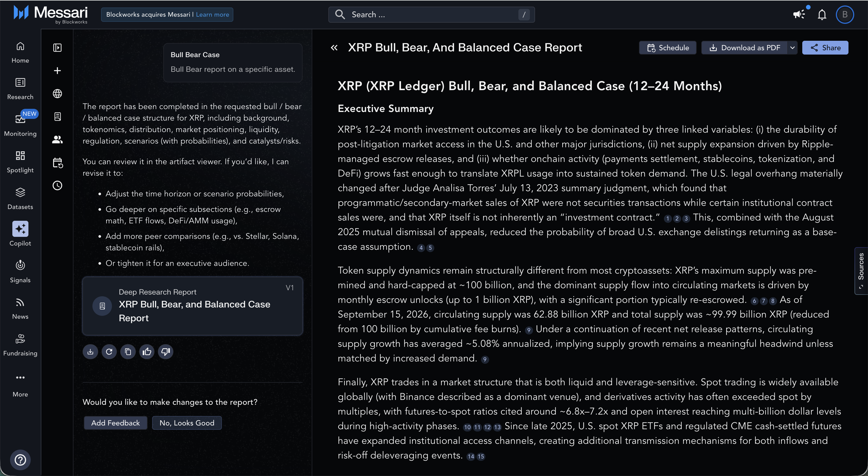The height and width of the screenshot is (476, 868).
Task: Click the download icon below report card
Action: point(90,352)
